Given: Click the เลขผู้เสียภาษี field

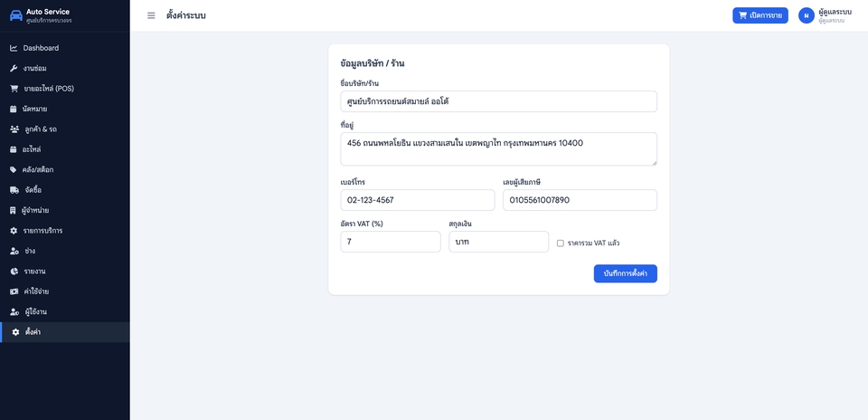Looking at the screenshot, I should (580, 200).
